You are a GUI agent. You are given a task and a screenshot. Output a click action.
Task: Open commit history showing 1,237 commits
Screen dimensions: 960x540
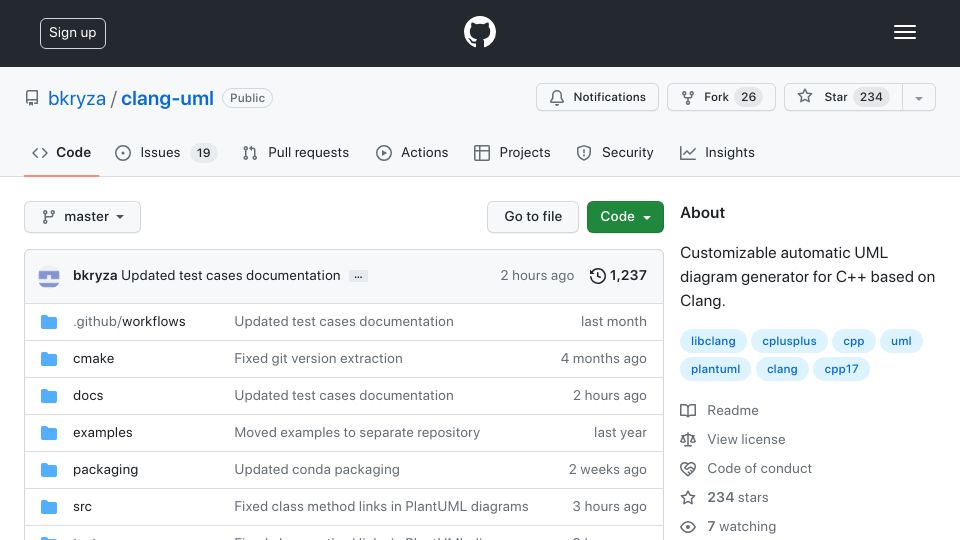(x=618, y=276)
